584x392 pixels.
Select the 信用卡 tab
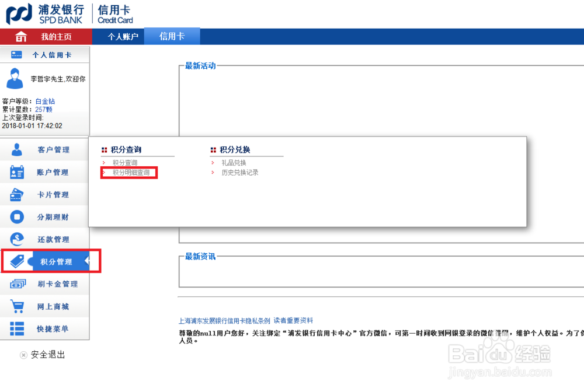[172, 36]
